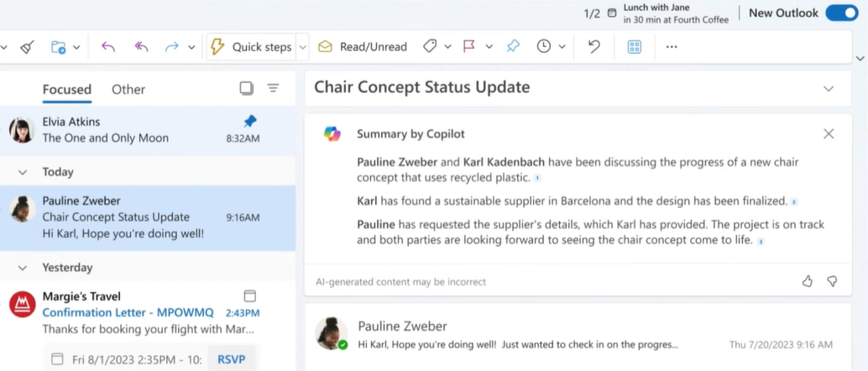Select the Focused inbox tab
The height and width of the screenshot is (371, 868).
66,89
